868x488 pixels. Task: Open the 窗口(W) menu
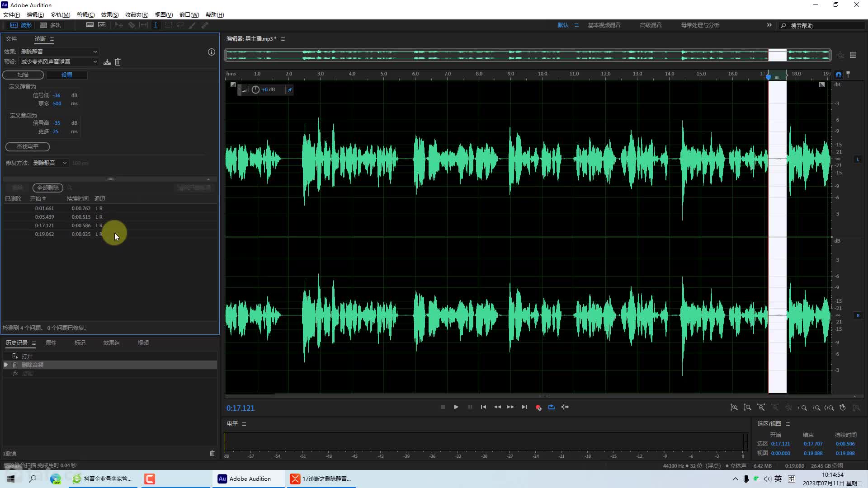(x=189, y=15)
